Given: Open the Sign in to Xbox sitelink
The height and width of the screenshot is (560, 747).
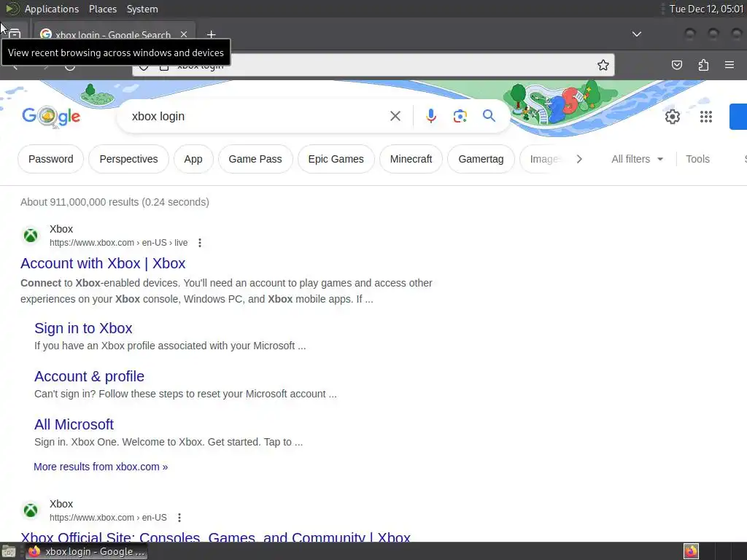Looking at the screenshot, I should pos(83,328).
